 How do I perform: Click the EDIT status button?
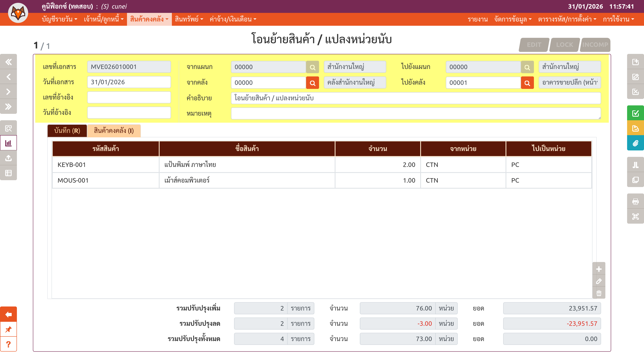tap(534, 45)
